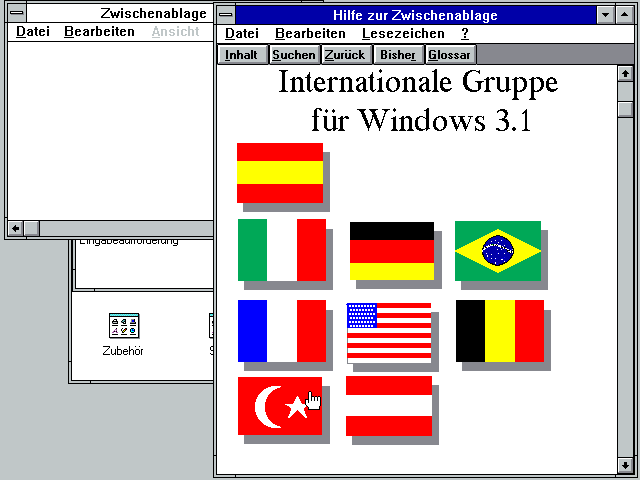
Task: Click the help window vertical scroll thumb
Action: (x=625, y=109)
